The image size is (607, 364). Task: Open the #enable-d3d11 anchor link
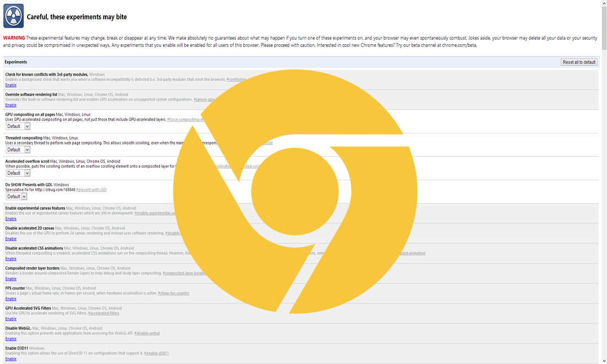pyautogui.click(x=156, y=353)
